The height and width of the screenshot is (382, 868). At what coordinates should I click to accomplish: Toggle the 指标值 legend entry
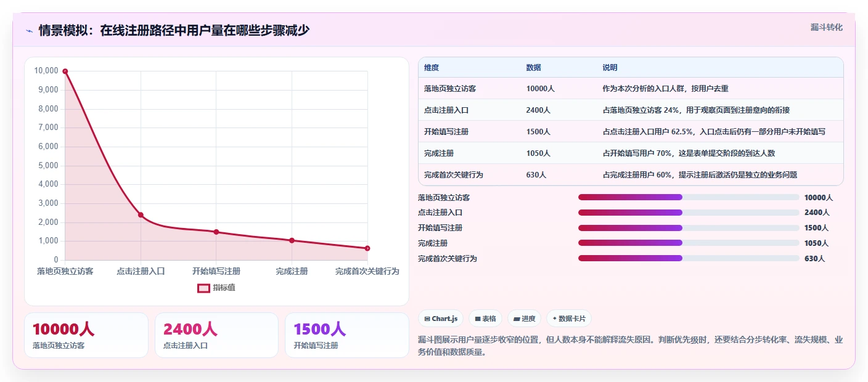click(216, 288)
